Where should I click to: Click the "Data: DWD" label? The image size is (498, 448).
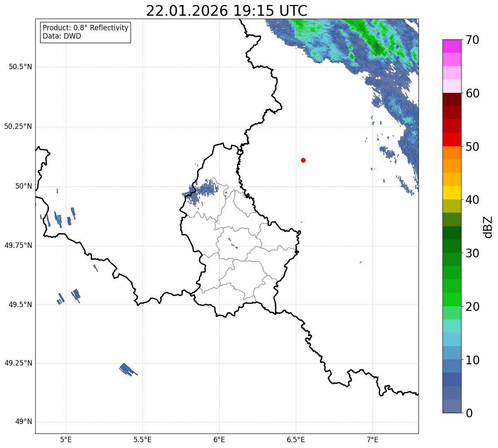(62, 36)
